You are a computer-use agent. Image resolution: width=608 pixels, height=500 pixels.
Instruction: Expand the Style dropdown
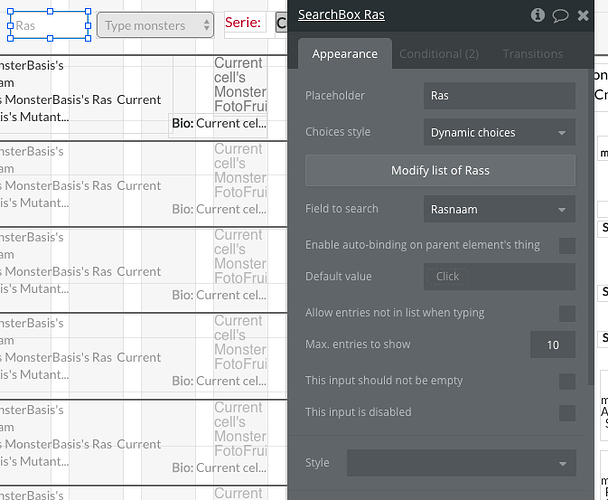click(x=461, y=463)
